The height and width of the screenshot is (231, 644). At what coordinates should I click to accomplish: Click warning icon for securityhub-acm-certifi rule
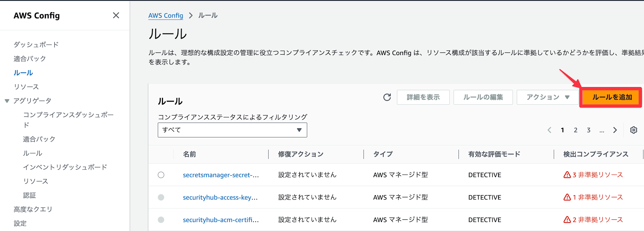[x=567, y=220]
